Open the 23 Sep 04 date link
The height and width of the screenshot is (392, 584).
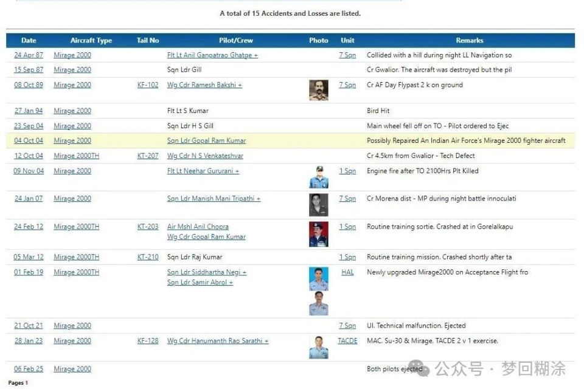point(29,126)
